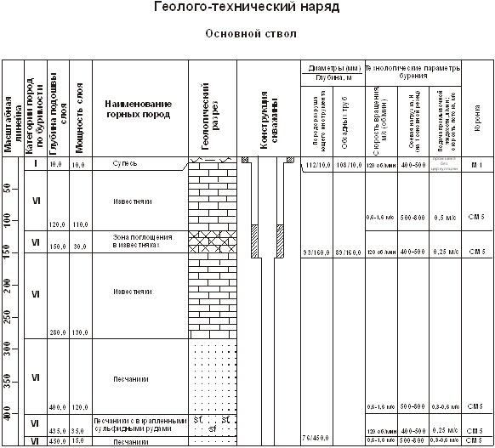The height and width of the screenshot is (448, 495).
Task: Click the title 'Геолого-технический наряд'
Action: (x=247, y=7)
